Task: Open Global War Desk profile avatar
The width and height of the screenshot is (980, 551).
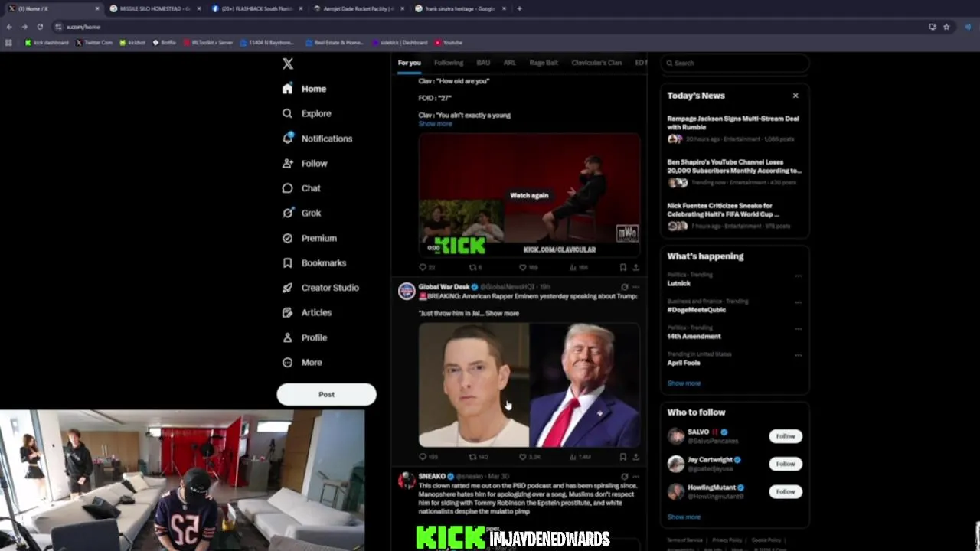Action: pyautogui.click(x=407, y=291)
